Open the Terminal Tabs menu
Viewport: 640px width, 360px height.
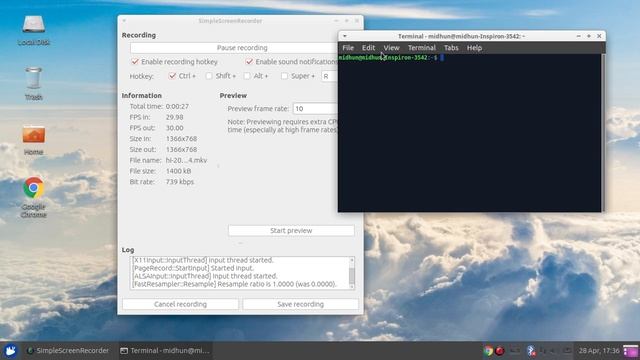[451, 48]
